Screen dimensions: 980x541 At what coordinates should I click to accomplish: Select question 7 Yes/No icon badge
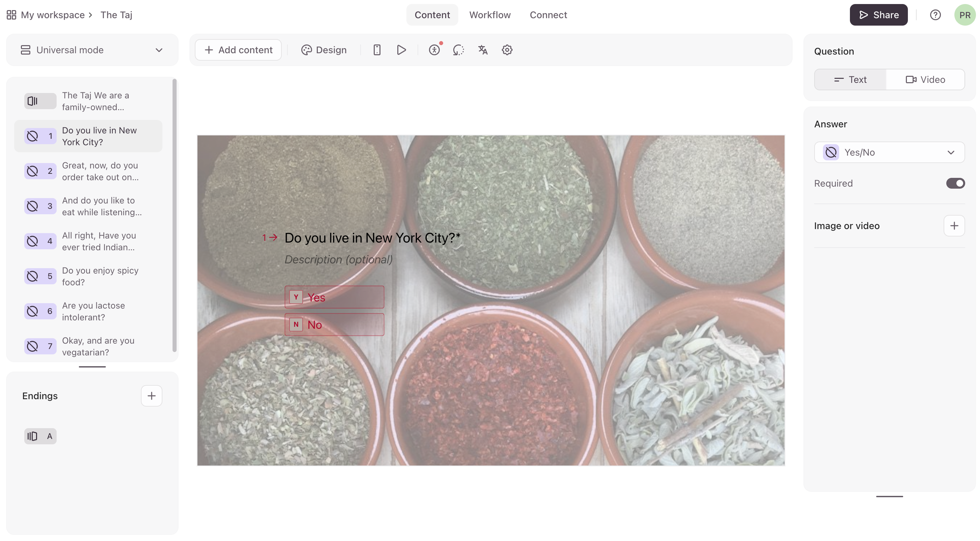pyautogui.click(x=40, y=346)
